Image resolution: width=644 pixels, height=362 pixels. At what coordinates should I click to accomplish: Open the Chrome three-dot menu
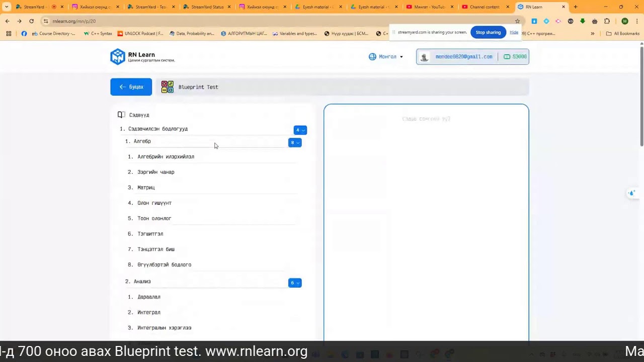point(637,21)
